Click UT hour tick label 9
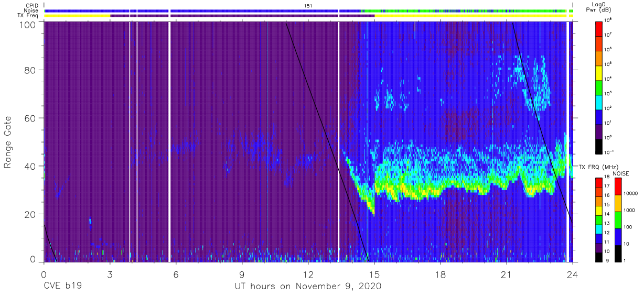644x297 pixels. point(242,274)
